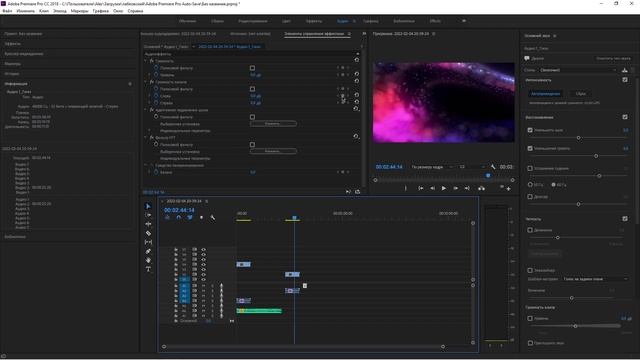Switch to the Цвет workspace tab
This screenshot has width=640, height=360.
[x=286, y=21]
